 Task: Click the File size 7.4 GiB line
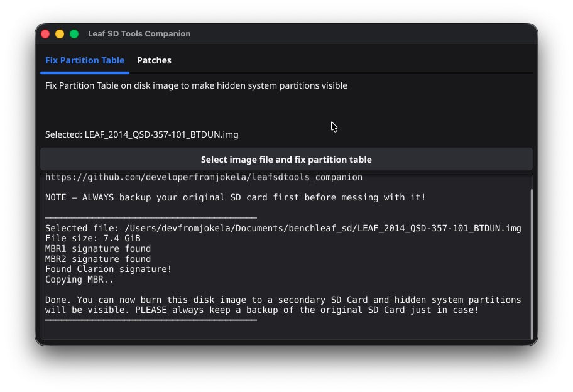pyautogui.click(x=92, y=238)
